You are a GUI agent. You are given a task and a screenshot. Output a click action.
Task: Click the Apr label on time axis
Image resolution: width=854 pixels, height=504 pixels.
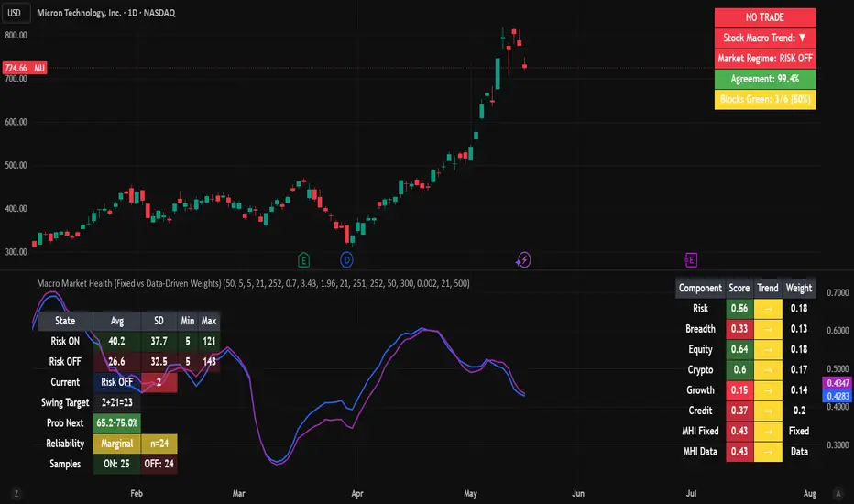357,494
